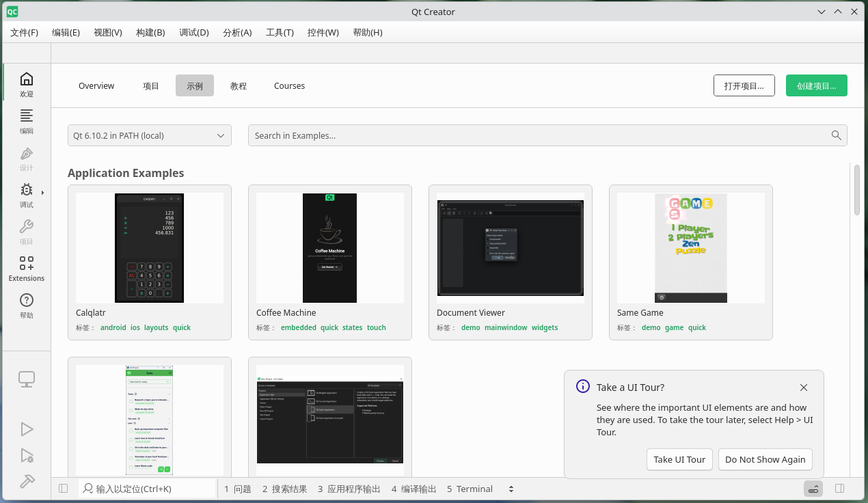Switch to the Overview tab
This screenshot has width=868, height=503.
point(96,85)
